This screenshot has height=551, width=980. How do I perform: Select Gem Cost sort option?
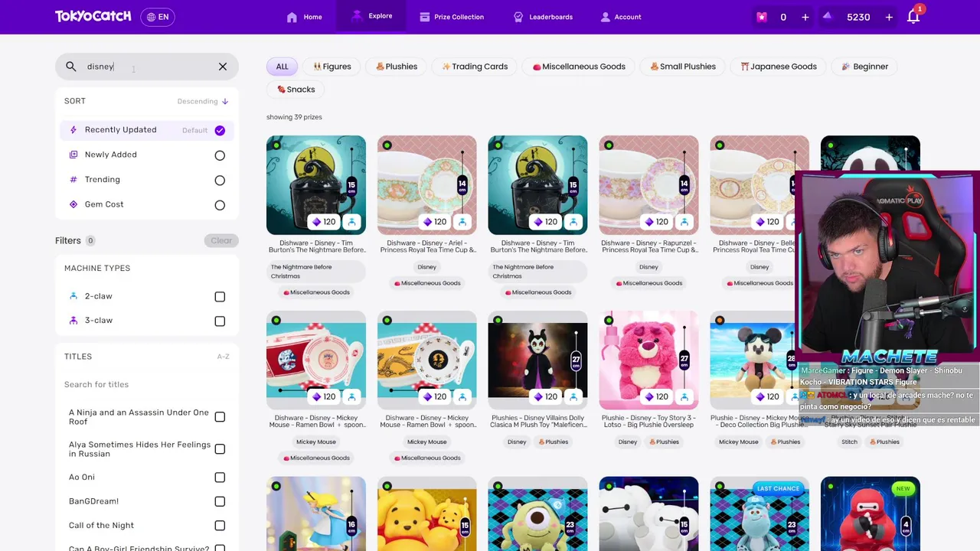pos(146,204)
